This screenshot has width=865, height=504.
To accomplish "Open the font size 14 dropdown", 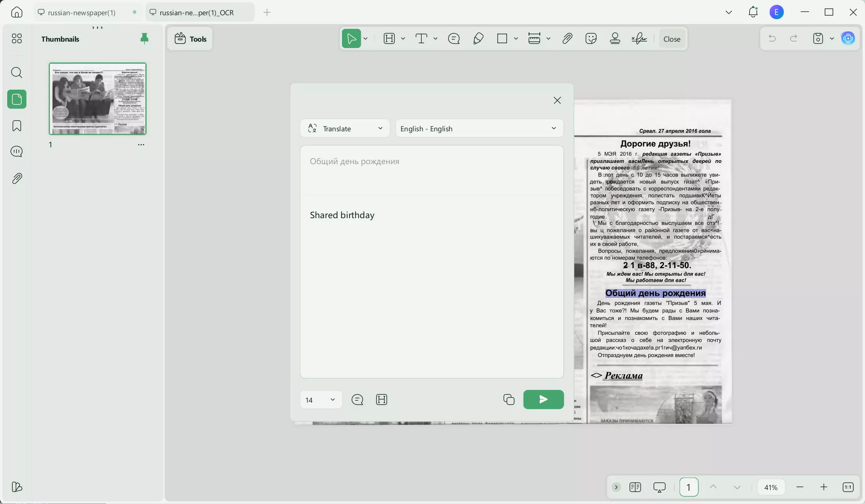I will pos(321,400).
